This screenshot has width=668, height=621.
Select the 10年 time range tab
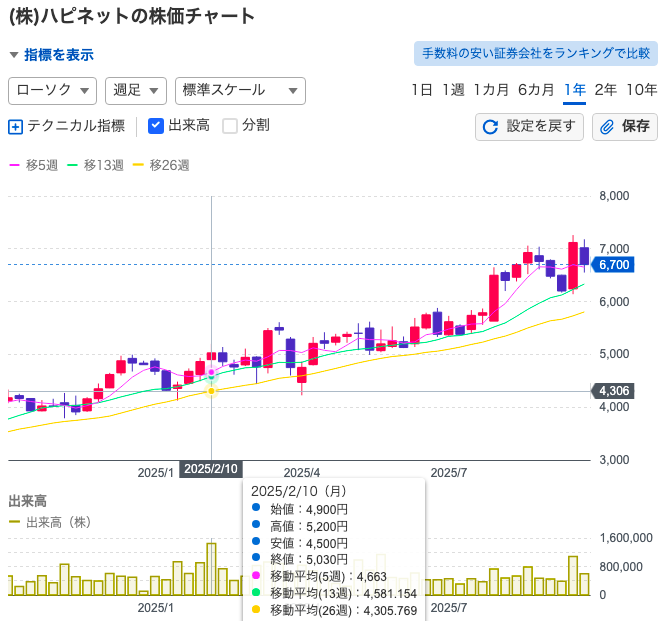point(641,90)
